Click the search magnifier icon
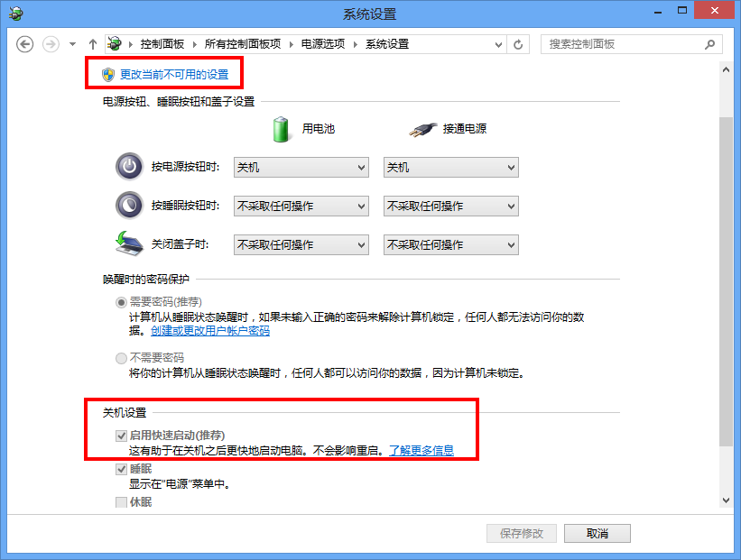Screen dimensions: 741x560 709,44
